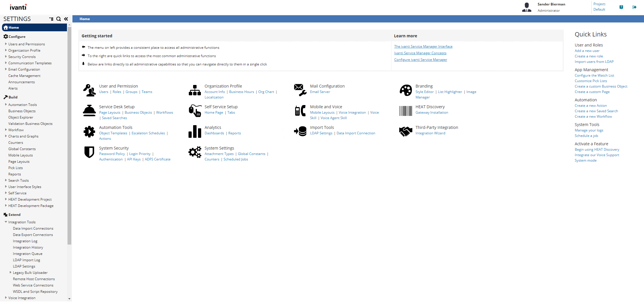Click the Service Desk Setup bell icon

click(x=89, y=111)
